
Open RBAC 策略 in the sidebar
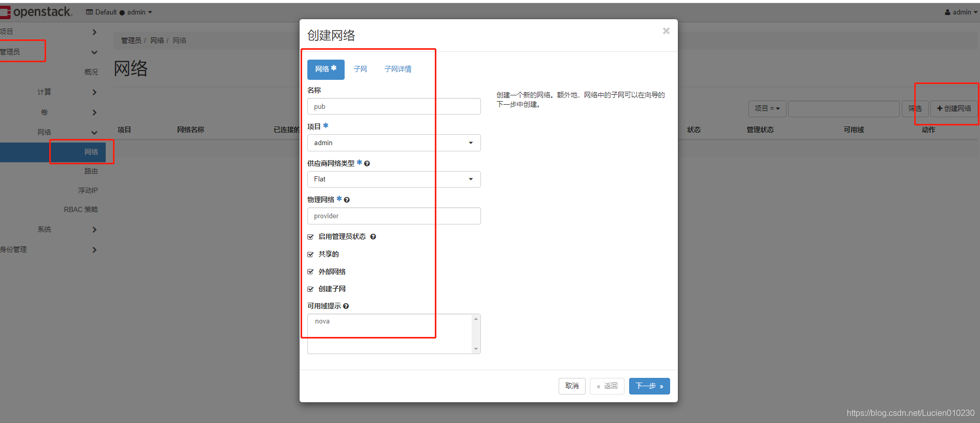tap(81, 210)
